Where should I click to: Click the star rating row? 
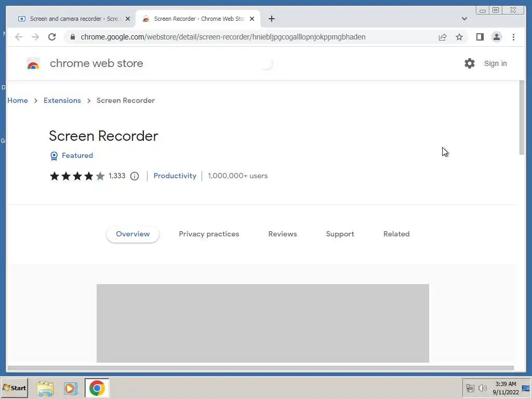point(77,176)
